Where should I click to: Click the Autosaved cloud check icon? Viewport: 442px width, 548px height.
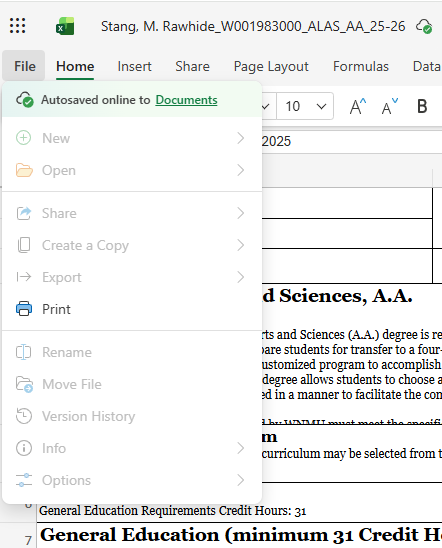(24, 100)
